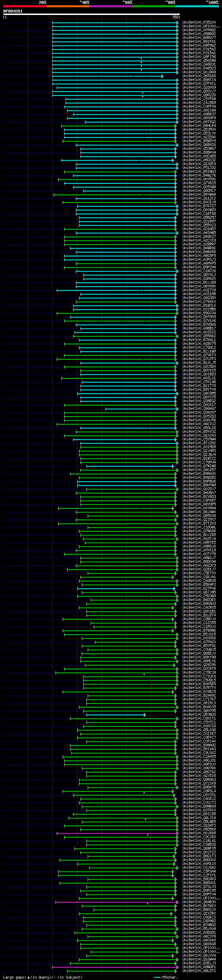Click the Large gaps legend text

coord(43,977)
